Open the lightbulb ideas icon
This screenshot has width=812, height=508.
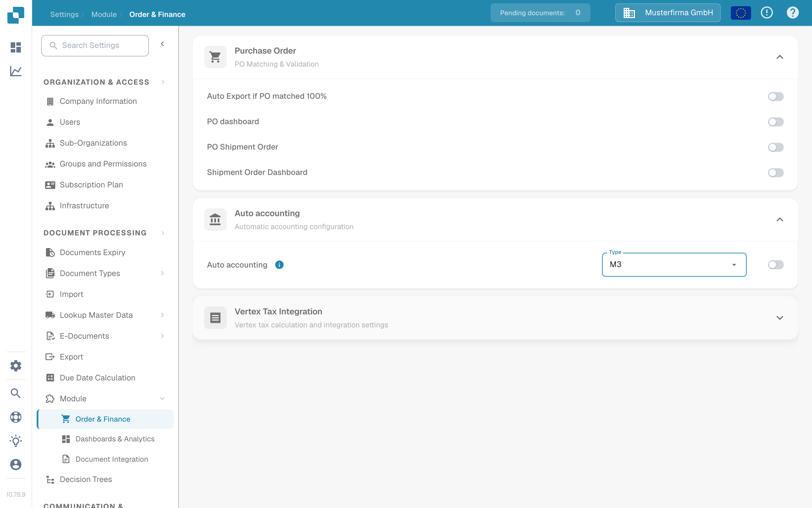pos(16,441)
